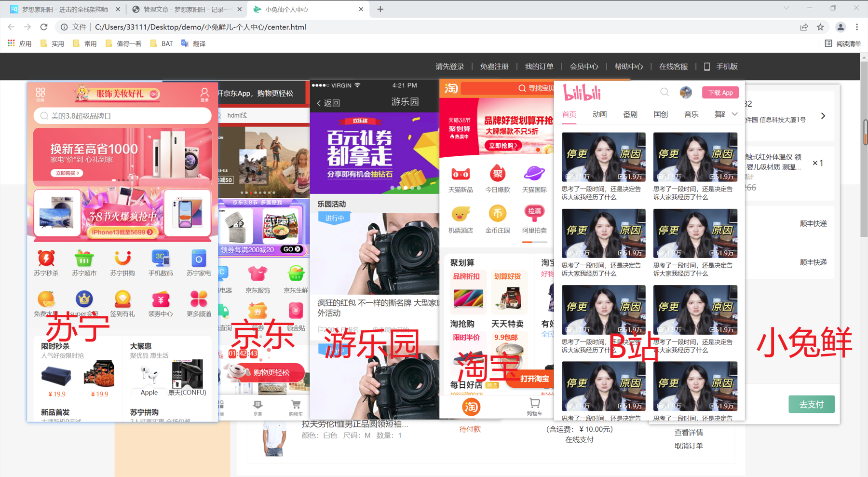This screenshot has height=477, width=868.
Task: Bookmark this page with the star icon
Action: pyautogui.click(x=820, y=27)
